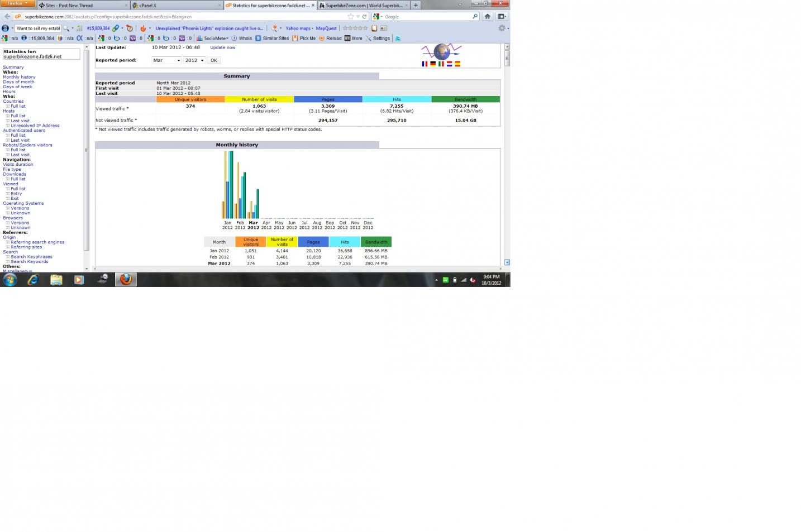This screenshot has height=532, width=801.
Task: Switch to SuperbikeZone.com World Superbike tab
Action: click(x=364, y=5)
